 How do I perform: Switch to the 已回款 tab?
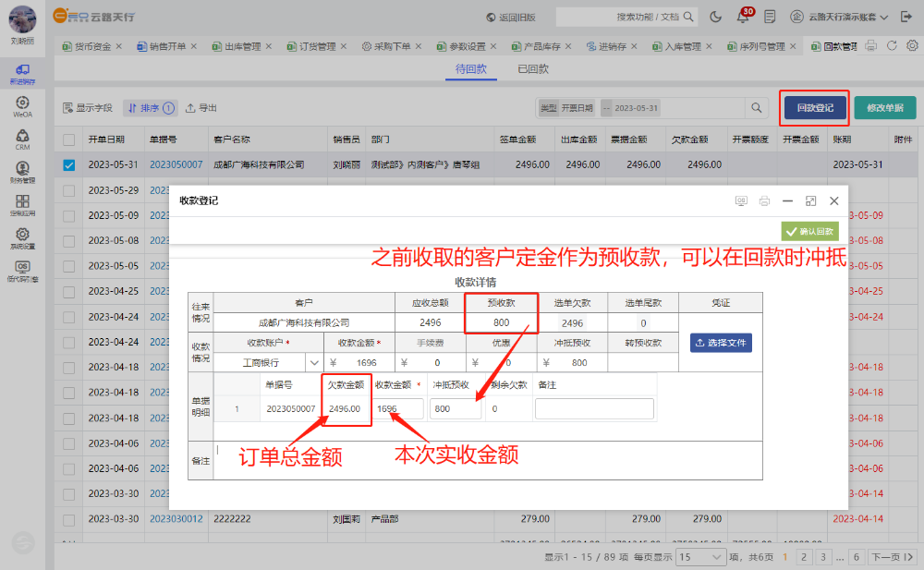[x=533, y=69]
